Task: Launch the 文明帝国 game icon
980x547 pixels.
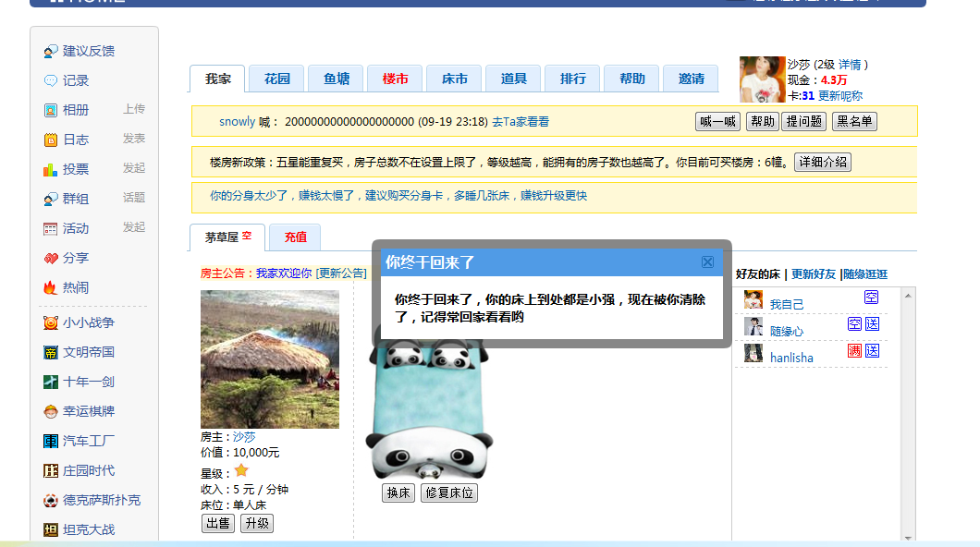Action: pyautogui.click(x=51, y=352)
